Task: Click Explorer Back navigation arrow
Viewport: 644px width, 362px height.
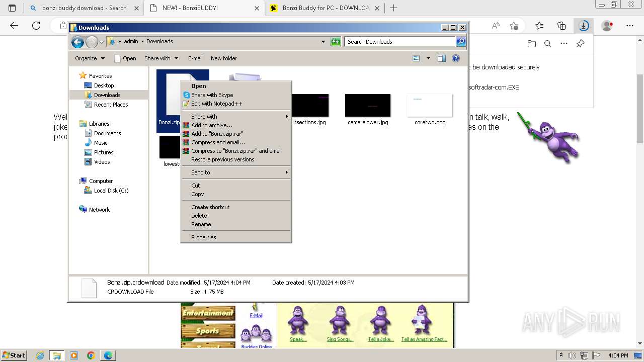Action: (x=77, y=42)
